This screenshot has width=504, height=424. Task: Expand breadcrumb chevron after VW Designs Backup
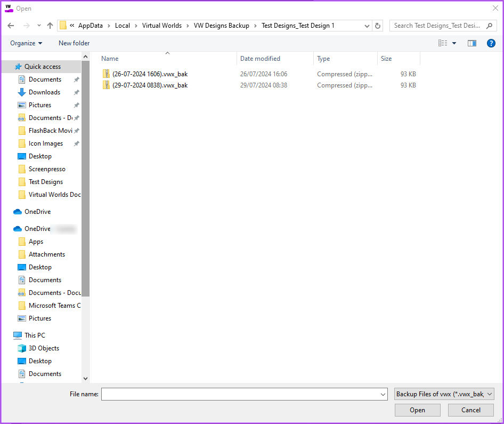pyautogui.click(x=255, y=26)
